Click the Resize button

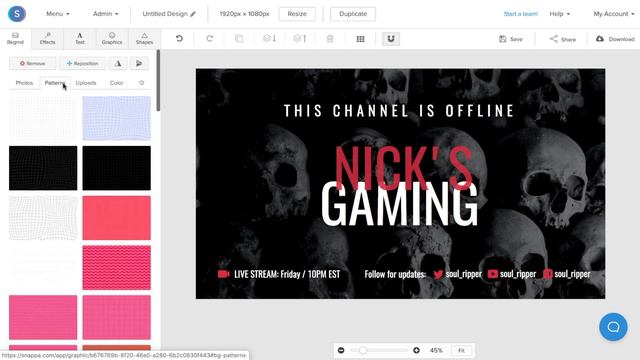click(x=297, y=14)
